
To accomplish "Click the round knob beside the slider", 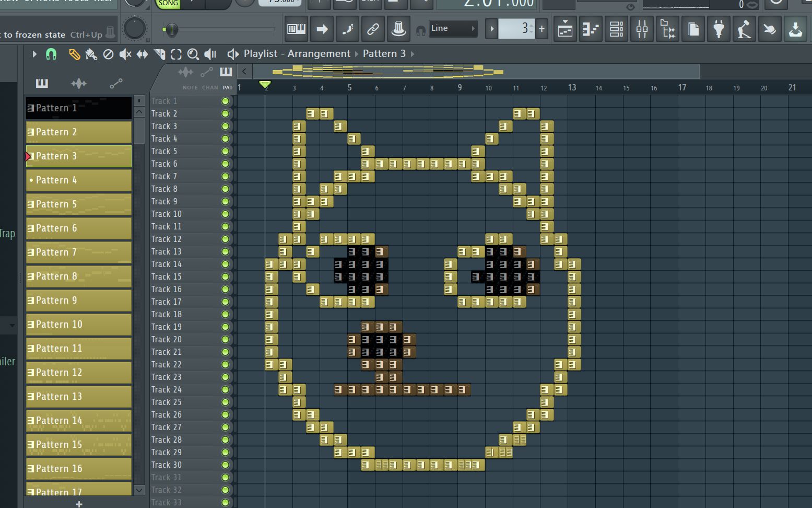I will 134,28.
